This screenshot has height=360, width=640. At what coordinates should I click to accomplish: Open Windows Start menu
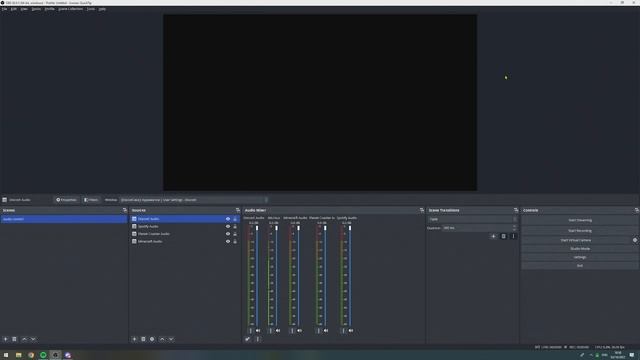pyautogui.click(x=6, y=355)
